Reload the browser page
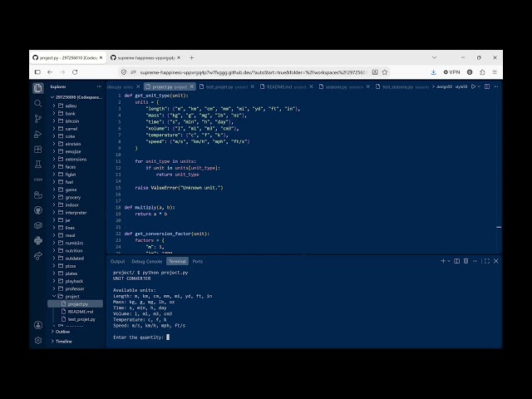This screenshot has height=399, width=532. point(75,72)
